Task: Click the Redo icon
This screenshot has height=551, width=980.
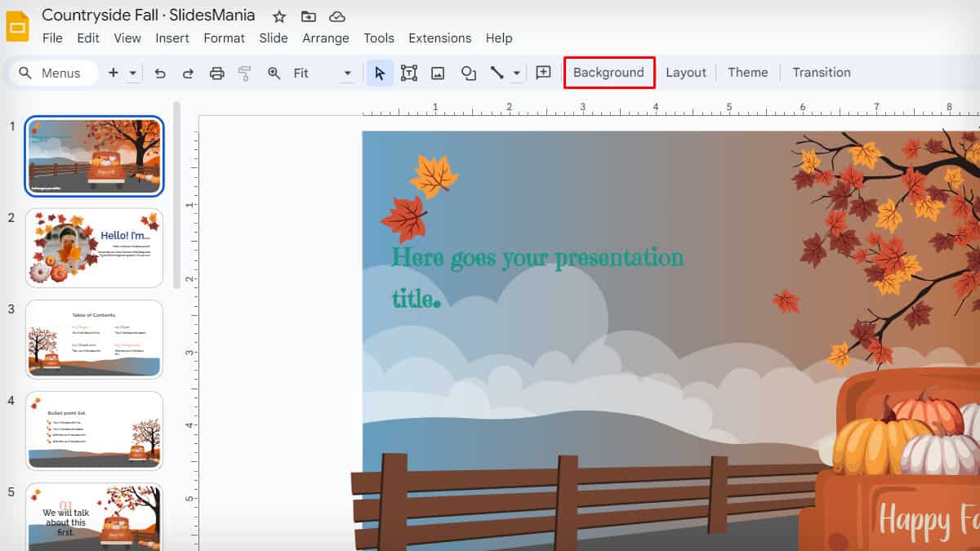Action: (188, 73)
